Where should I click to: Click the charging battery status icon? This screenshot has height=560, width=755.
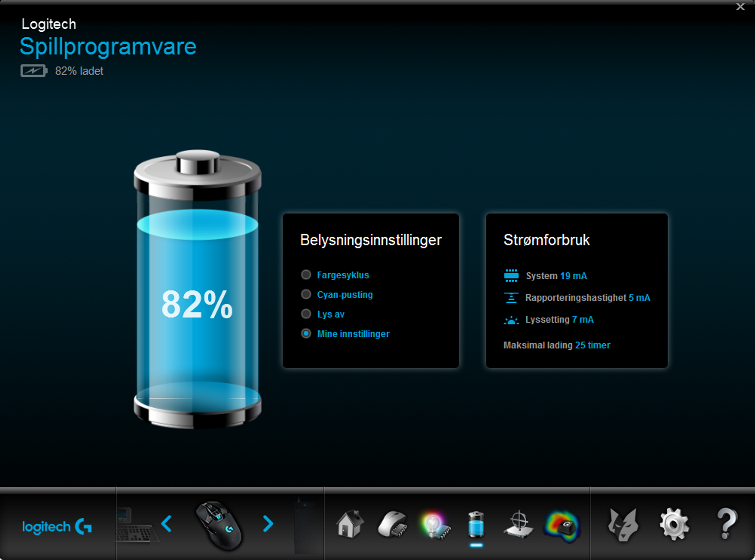click(34, 71)
